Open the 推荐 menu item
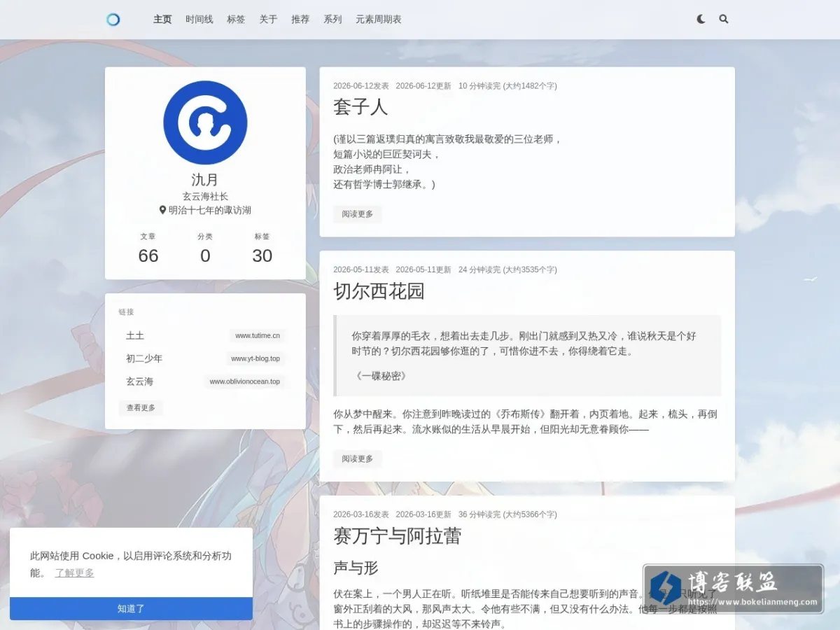This screenshot has height=630, width=840. tap(300, 20)
